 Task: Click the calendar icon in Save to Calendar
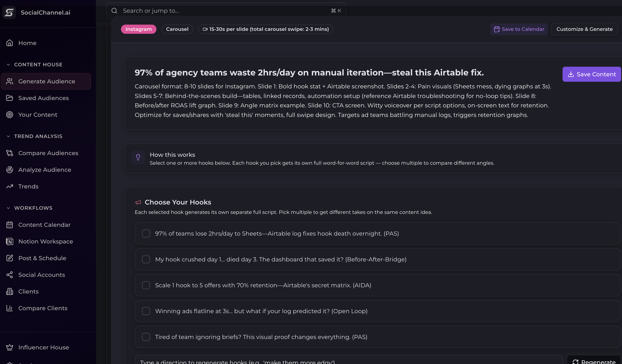[497, 29]
